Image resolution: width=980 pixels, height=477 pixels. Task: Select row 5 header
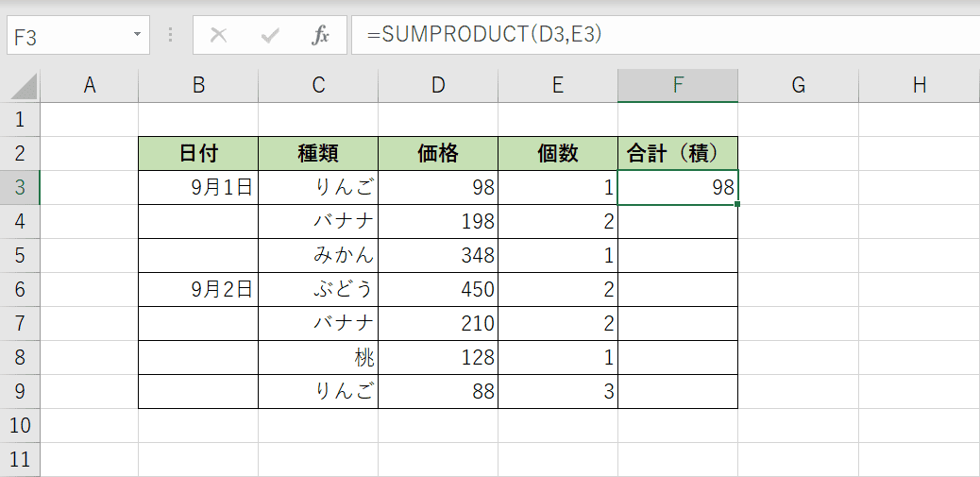click(20, 255)
